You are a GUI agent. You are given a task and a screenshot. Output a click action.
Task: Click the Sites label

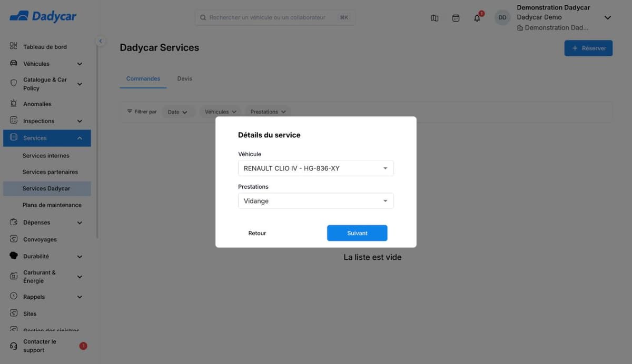[30, 314]
